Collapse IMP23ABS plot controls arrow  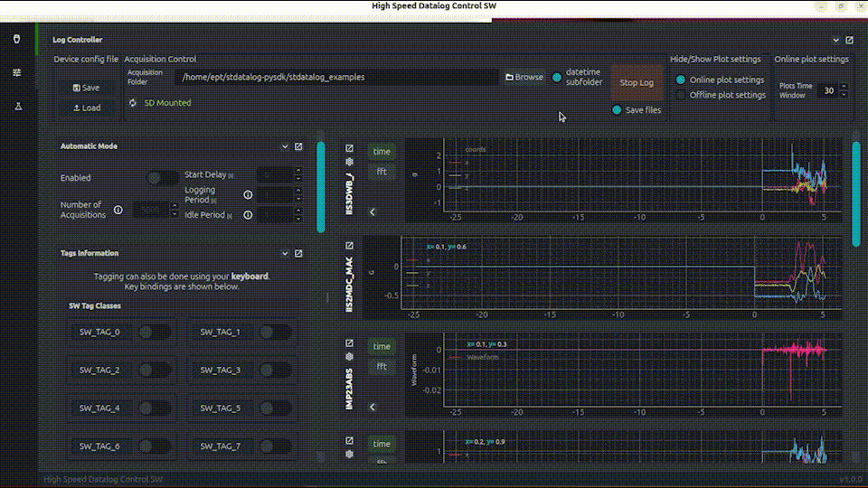click(373, 407)
